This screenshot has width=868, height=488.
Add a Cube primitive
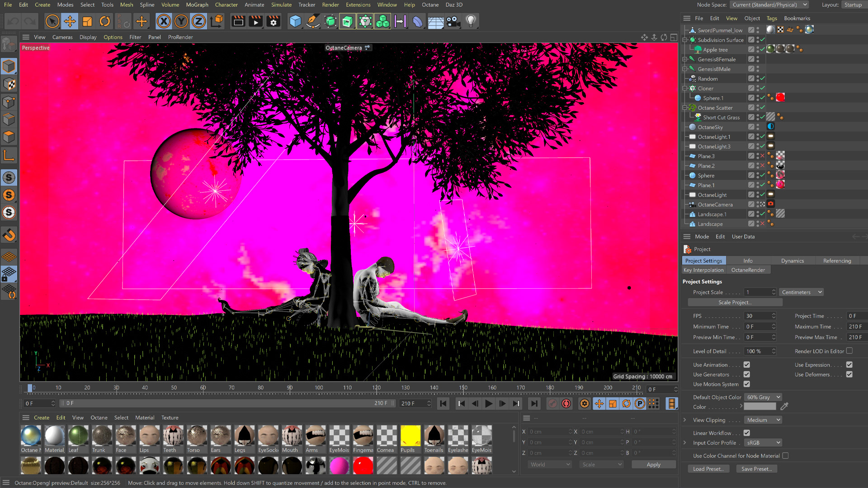tap(295, 21)
